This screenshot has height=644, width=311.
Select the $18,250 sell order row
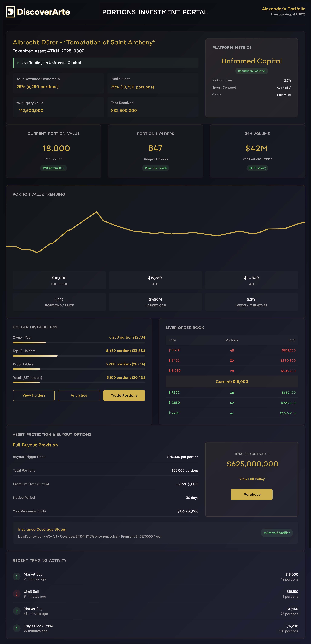click(232, 350)
